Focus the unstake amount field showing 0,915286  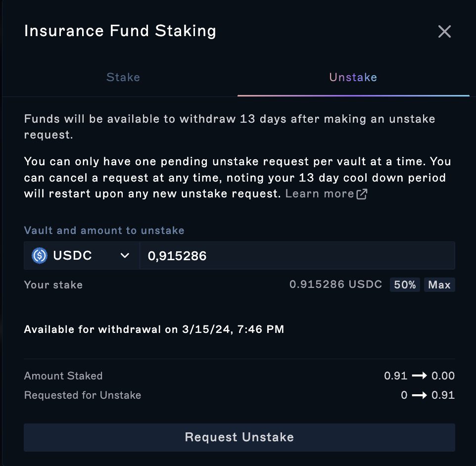[297, 256]
